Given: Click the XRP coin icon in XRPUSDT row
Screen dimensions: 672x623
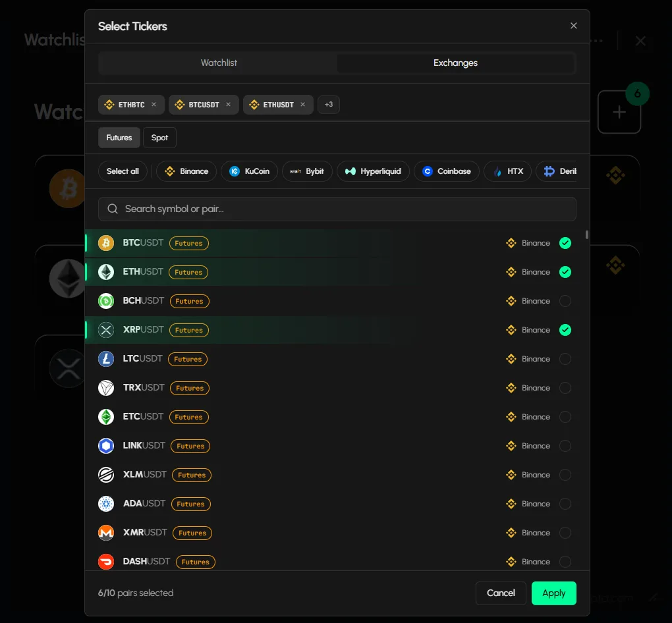Looking at the screenshot, I should (106, 330).
